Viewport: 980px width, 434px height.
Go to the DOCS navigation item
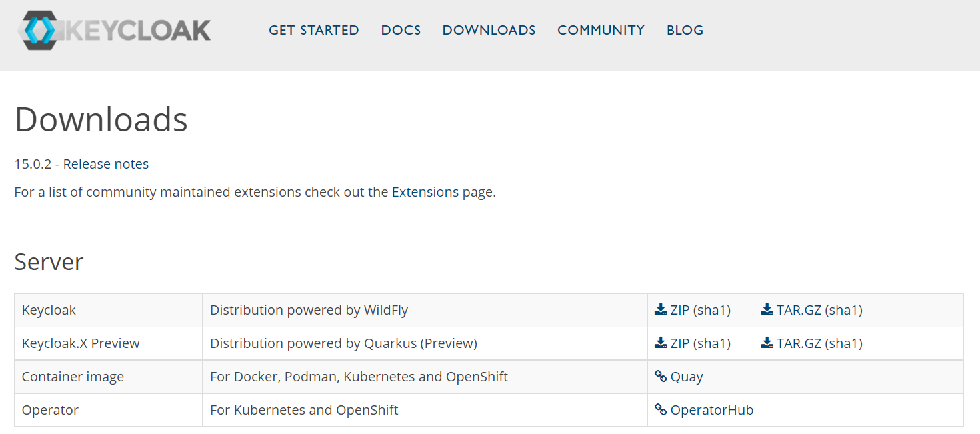click(x=401, y=30)
